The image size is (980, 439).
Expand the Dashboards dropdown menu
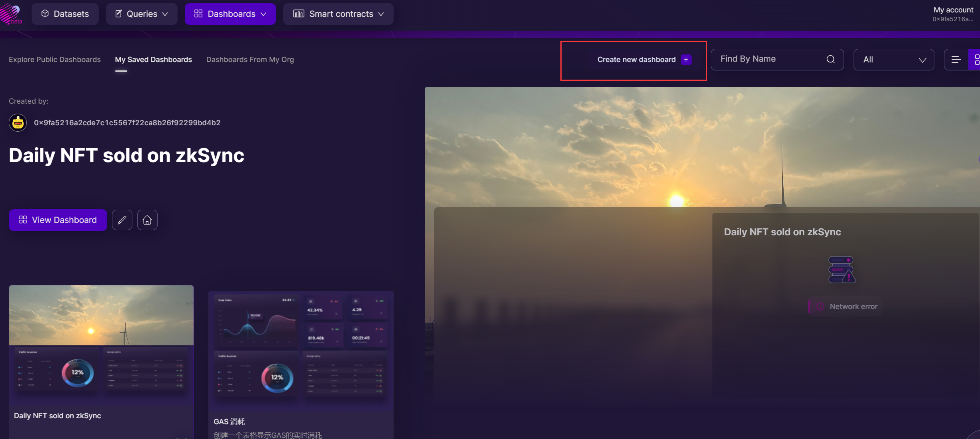230,14
